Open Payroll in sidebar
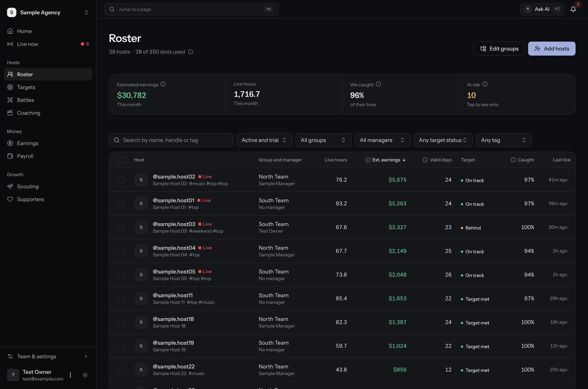This screenshot has height=389, width=588. pyautogui.click(x=48, y=156)
